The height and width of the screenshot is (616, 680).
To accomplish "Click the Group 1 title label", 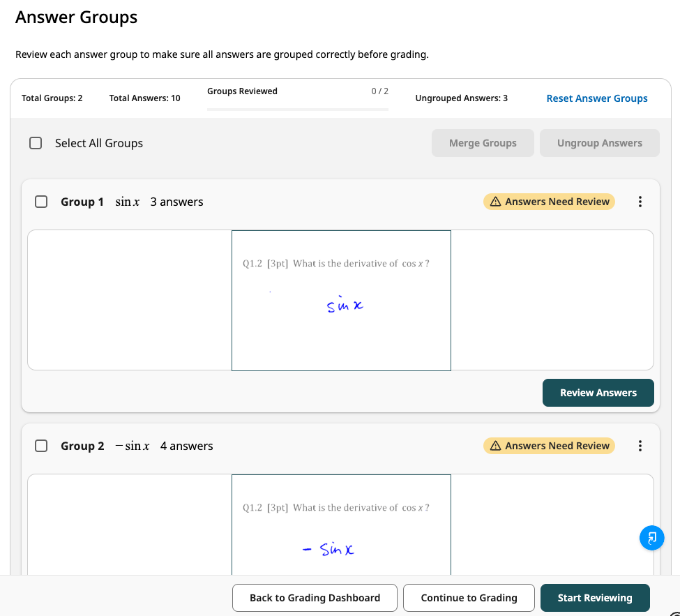I will [x=82, y=202].
